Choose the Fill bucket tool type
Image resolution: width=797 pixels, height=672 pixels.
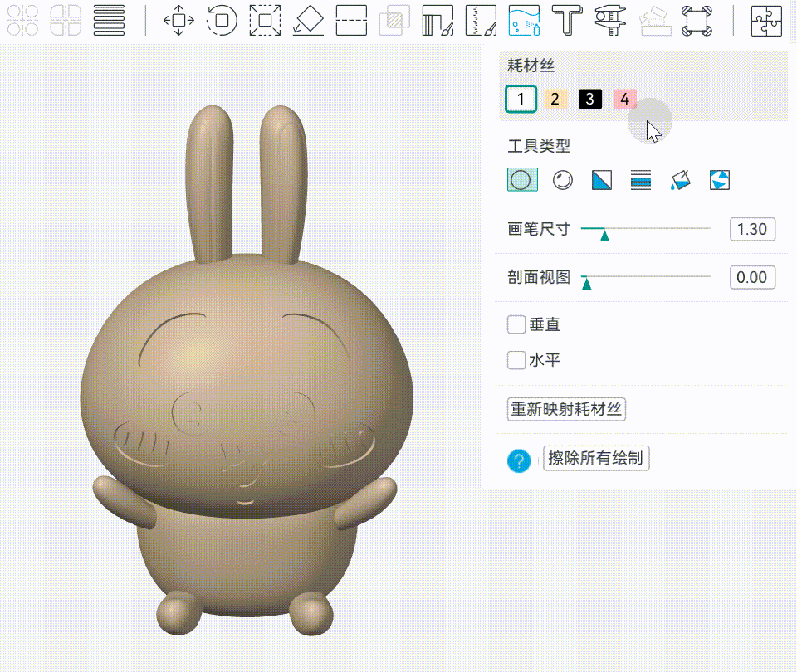tap(681, 180)
